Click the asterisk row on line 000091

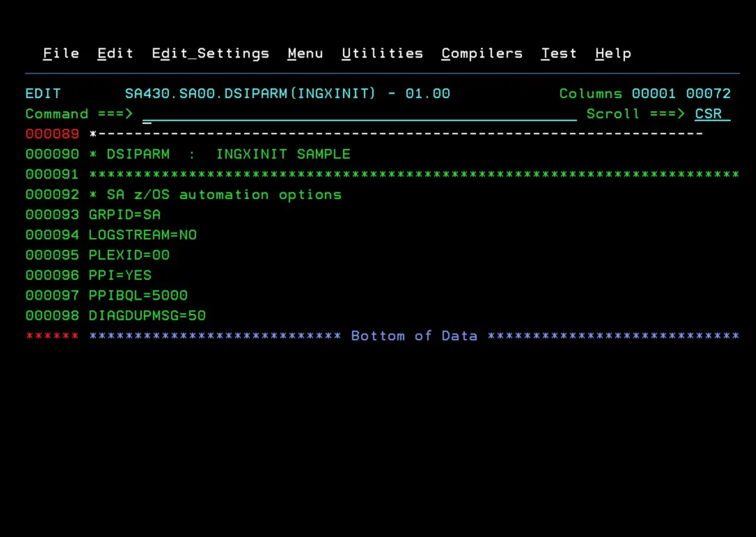pyautogui.click(x=414, y=174)
